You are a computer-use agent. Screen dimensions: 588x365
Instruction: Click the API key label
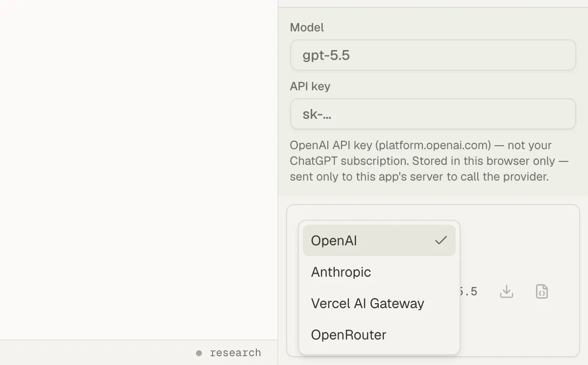tap(310, 86)
